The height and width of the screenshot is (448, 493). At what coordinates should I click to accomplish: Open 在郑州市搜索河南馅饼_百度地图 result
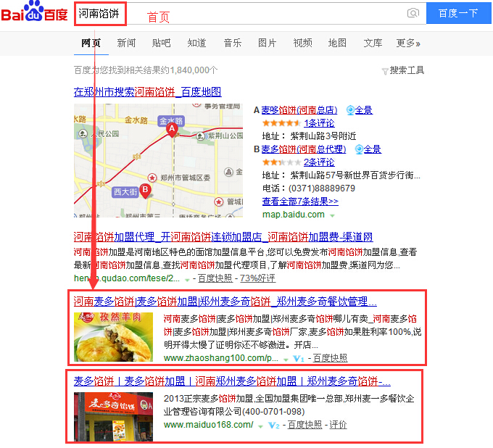[x=147, y=92]
